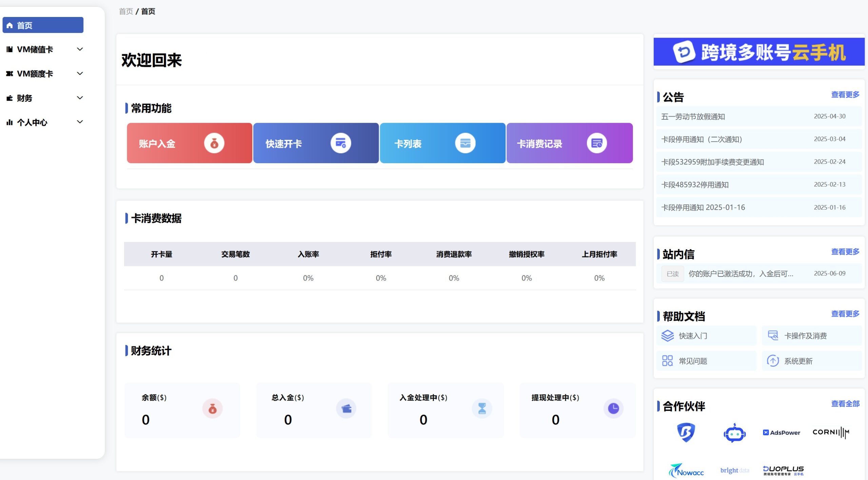Click the VM额度卡 ticket icon in the sidebar
868x480 pixels.
coord(9,74)
